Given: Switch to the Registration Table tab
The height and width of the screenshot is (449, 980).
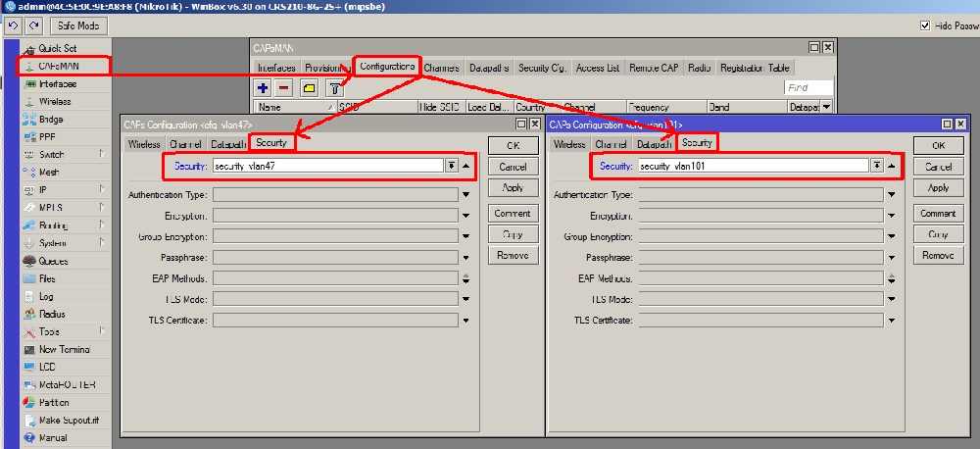Looking at the screenshot, I should [x=755, y=68].
